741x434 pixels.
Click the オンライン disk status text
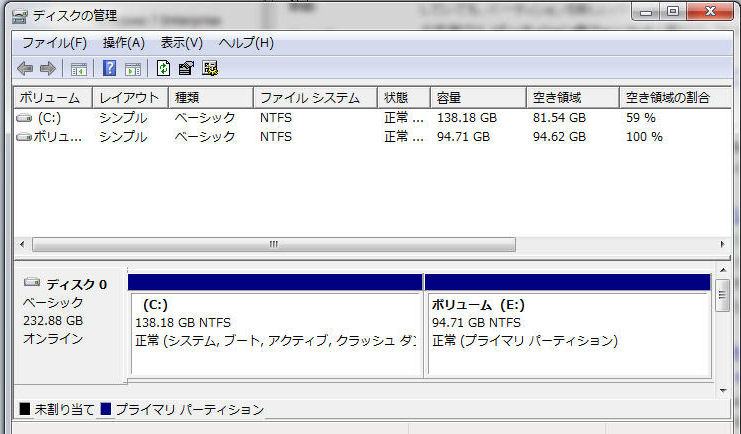coord(53,339)
